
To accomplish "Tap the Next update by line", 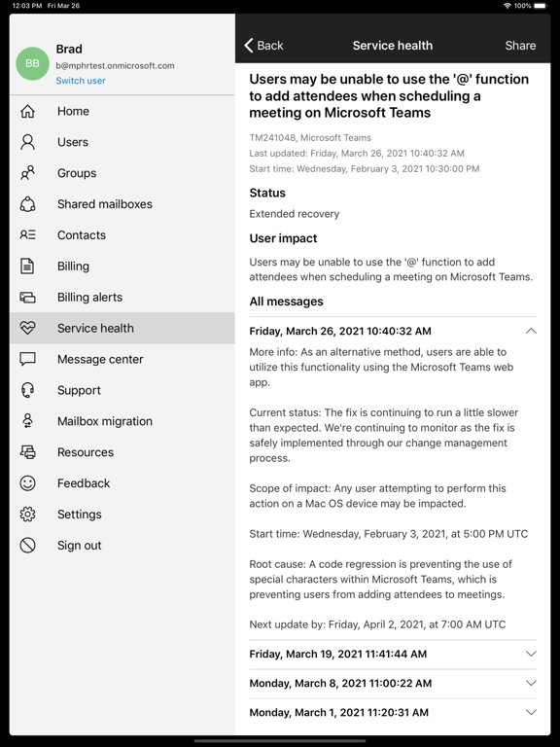I will (x=377, y=624).
